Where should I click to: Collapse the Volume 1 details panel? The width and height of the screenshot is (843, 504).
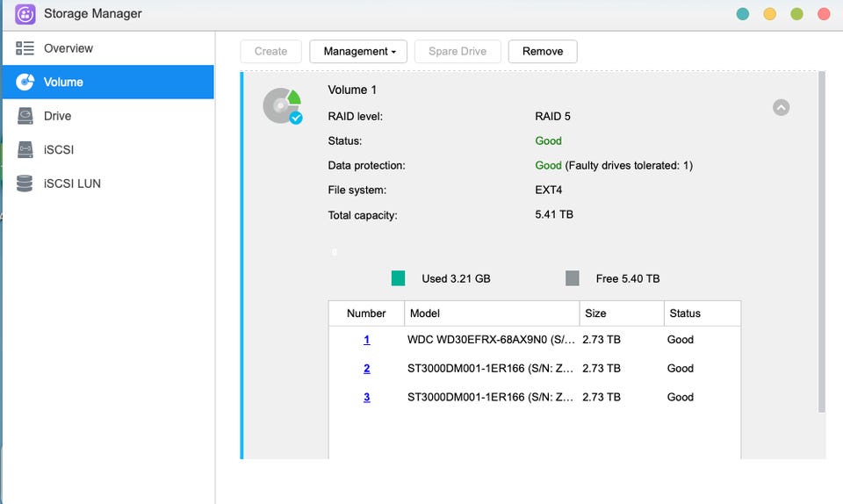pyautogui.click(x=781, y=107)
